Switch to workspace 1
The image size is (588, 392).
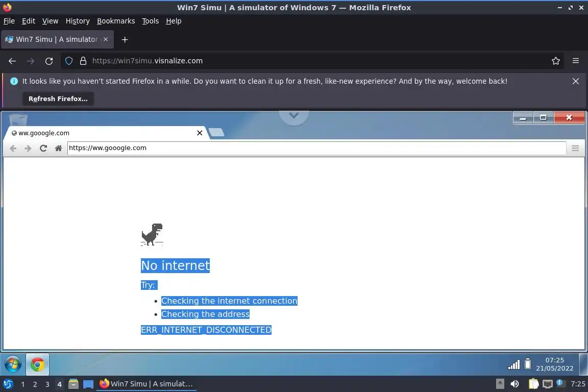click(x=23, y=384)
